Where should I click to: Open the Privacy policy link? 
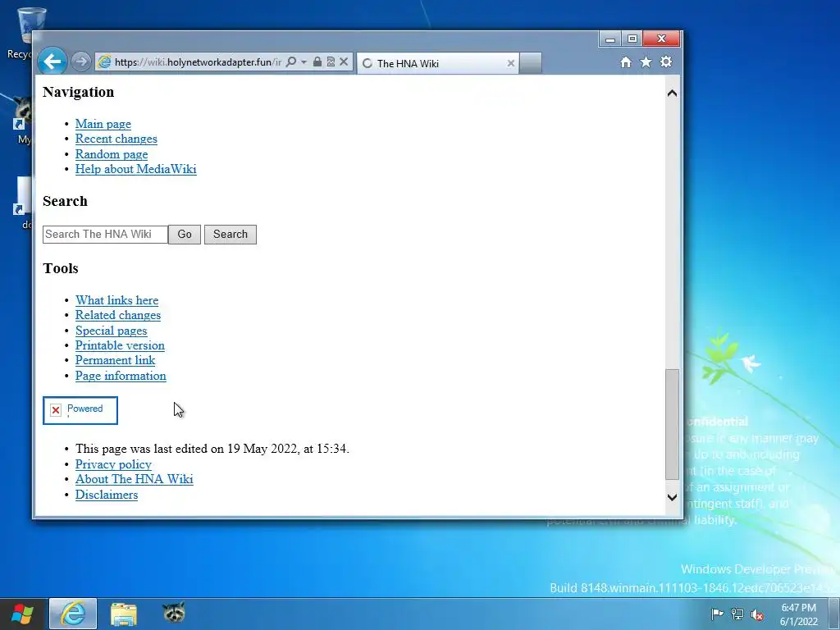point(113,464)
